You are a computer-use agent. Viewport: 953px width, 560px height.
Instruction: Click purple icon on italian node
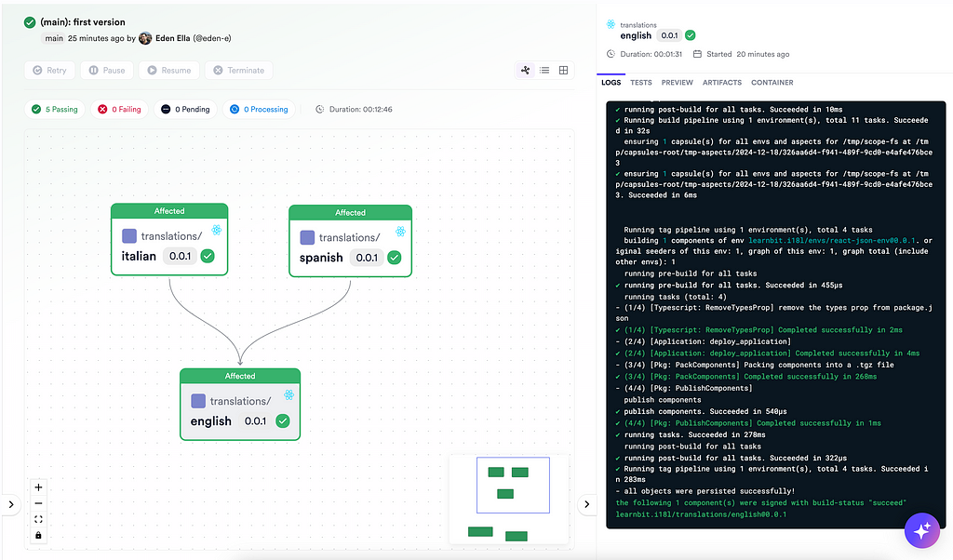coord(129,235)
